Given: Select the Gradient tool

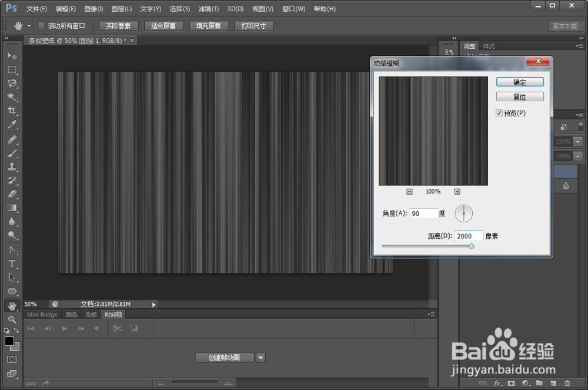Looking at the screenshot, I should coord(12,208).
